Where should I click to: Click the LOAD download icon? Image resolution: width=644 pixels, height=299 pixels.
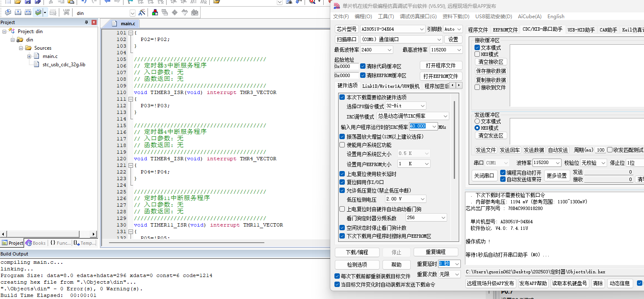66,13
